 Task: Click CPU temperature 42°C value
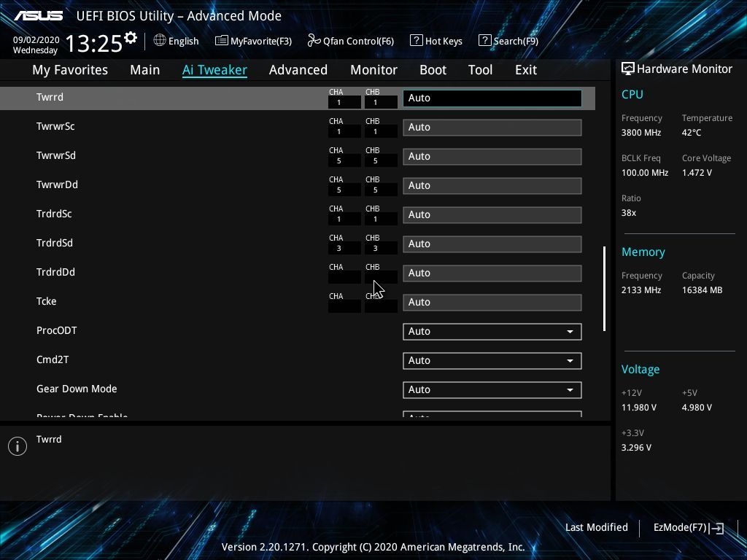click(692, 133)
